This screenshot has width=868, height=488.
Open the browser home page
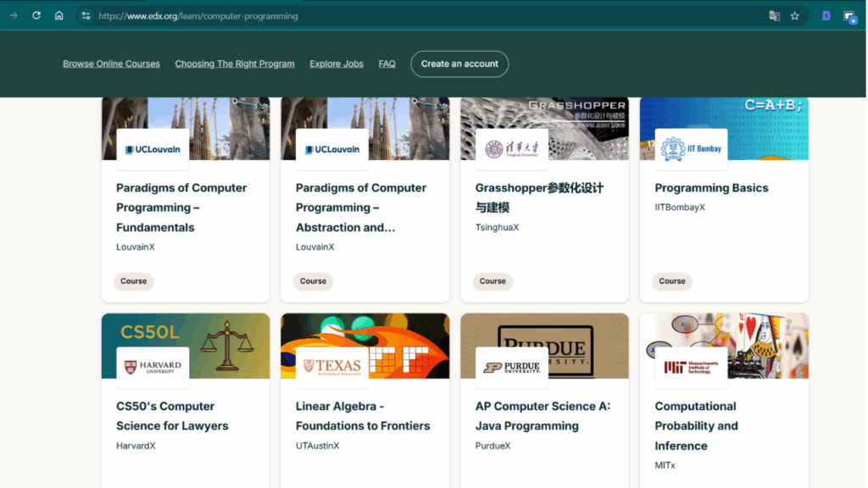(58, 14)
